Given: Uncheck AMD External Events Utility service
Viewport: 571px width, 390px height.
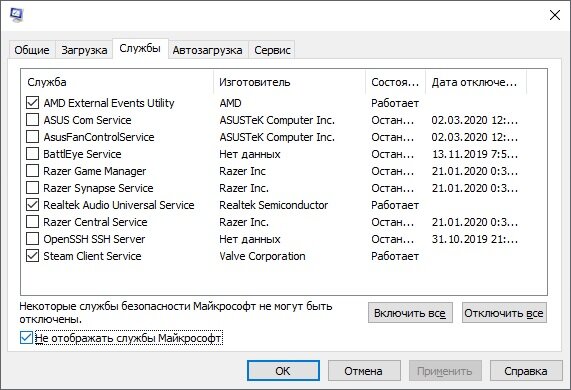Looking at the screenshot, I should [x=32, y=103].
